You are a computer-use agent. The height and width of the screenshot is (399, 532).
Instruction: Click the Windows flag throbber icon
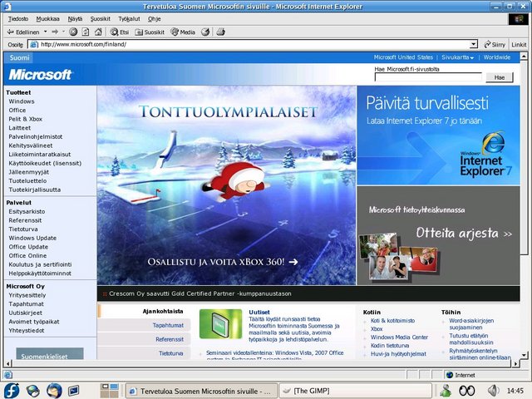coord(519,19)
